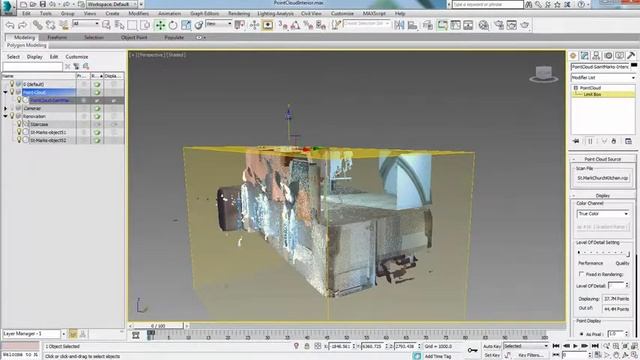Open the Material Editor icon
Image resolution: width=640 pixels, height=360 pixels.
click(x=484, y=25)
